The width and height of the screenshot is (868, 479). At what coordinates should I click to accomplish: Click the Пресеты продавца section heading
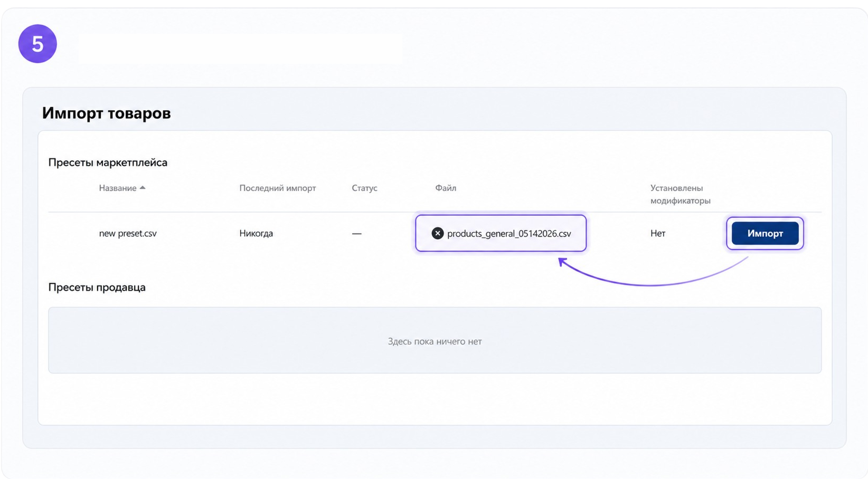(x=97, y=288)
